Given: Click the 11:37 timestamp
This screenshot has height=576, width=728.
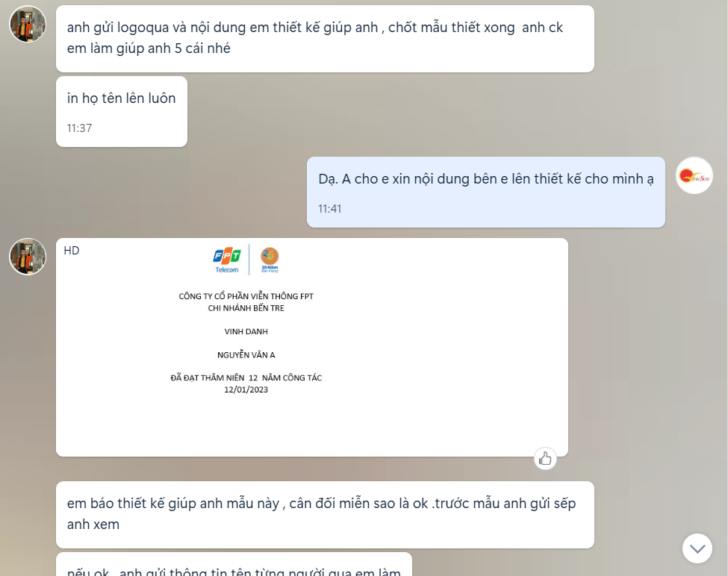Looking at the screenshot, I should click(x=79, y=128).
